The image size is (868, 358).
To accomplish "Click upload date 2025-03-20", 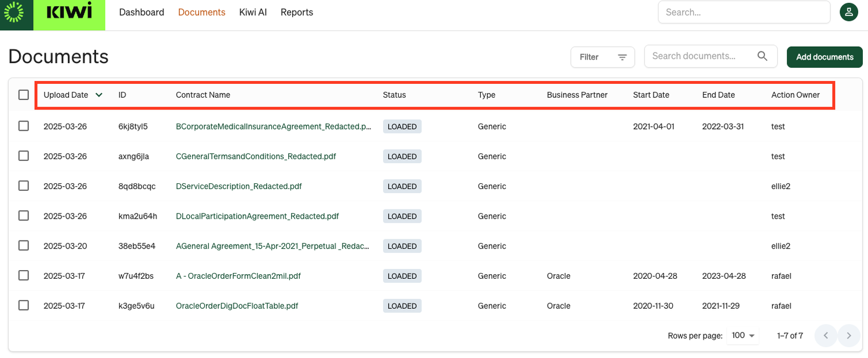I will click(x=65, y=246).
